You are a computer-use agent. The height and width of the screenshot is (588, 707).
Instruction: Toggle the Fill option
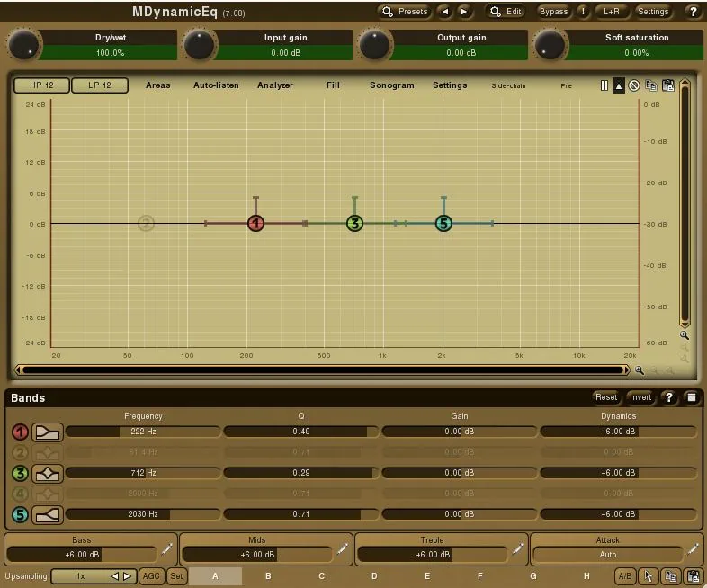click(x=333, y=85)
